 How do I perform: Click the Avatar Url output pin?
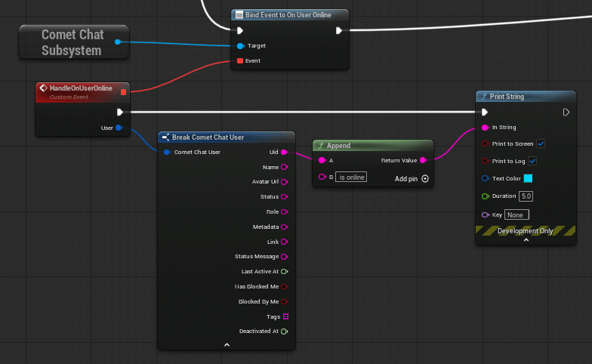[x=284, y=182]
